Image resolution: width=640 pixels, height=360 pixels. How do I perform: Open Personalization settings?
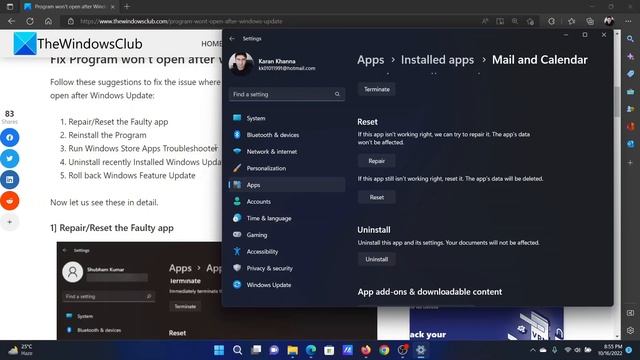[x=287, y=168]
